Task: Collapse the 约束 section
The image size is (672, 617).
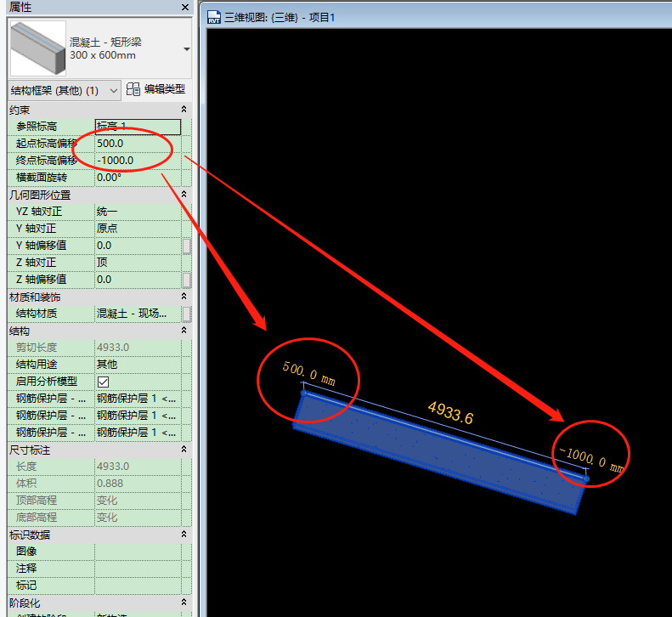Action: click(x=184, y=110)
